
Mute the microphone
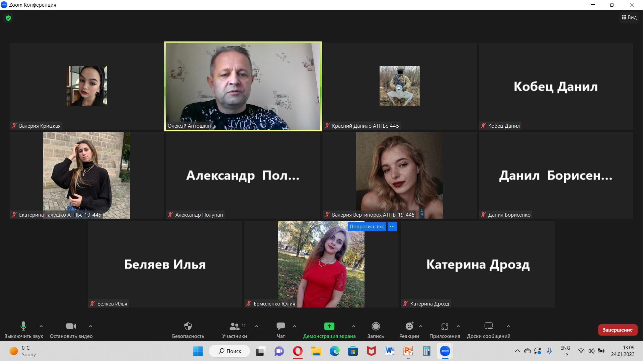click(x=23, y=330)
